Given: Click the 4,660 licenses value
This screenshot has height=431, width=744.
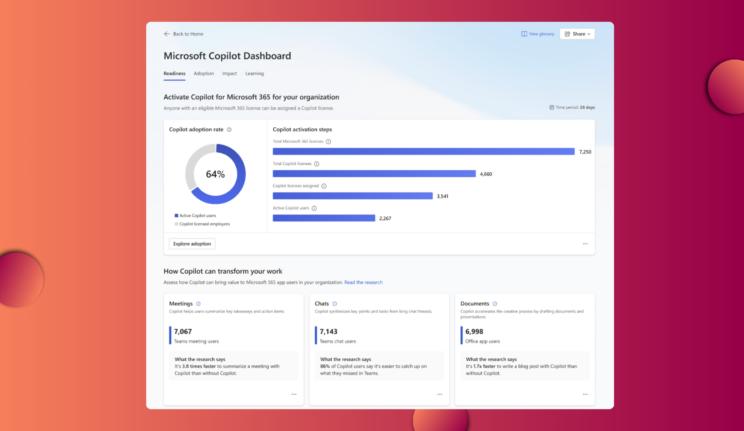Looking at the screenshot, I should coord(486,174).
